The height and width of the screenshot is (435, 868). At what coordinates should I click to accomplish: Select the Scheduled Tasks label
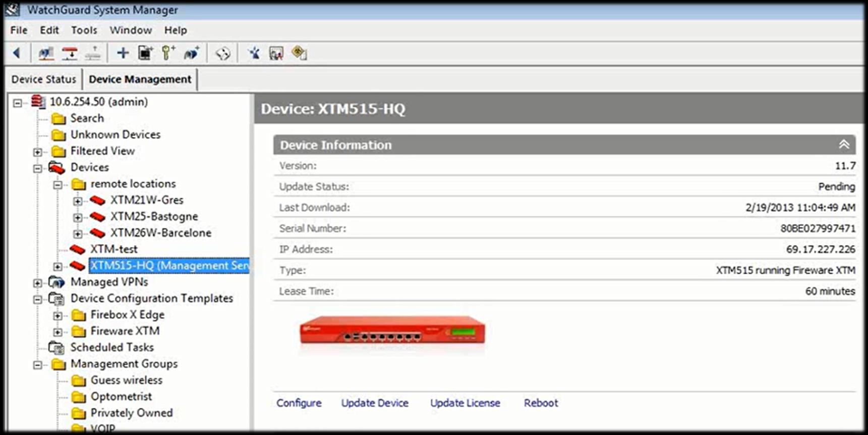(112, 347)
